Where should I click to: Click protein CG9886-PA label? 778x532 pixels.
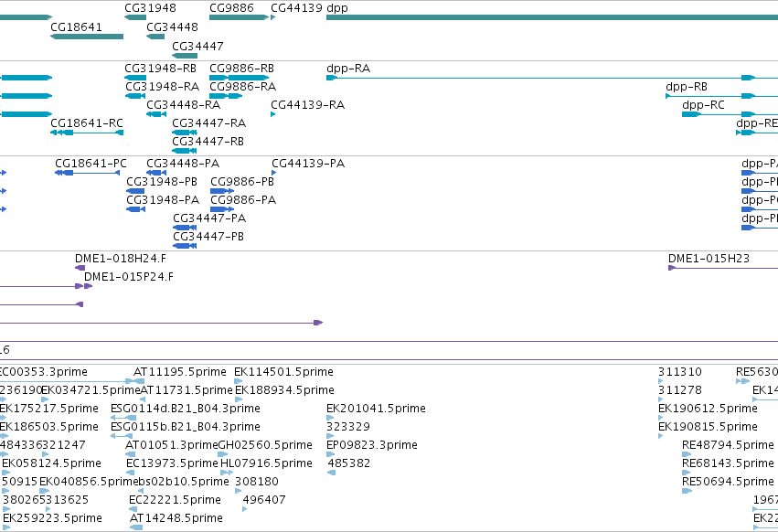(243, 200)
